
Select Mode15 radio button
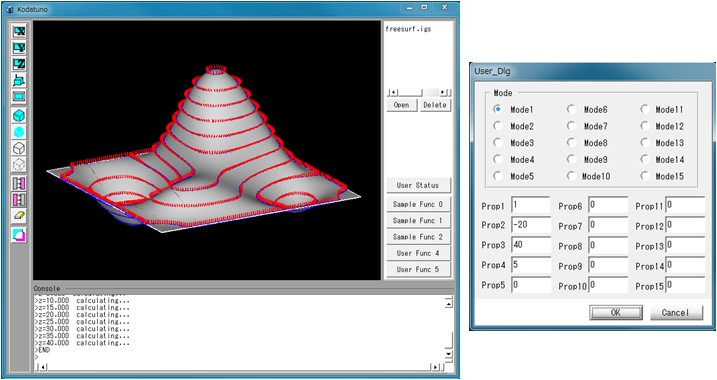pos(645,176)
